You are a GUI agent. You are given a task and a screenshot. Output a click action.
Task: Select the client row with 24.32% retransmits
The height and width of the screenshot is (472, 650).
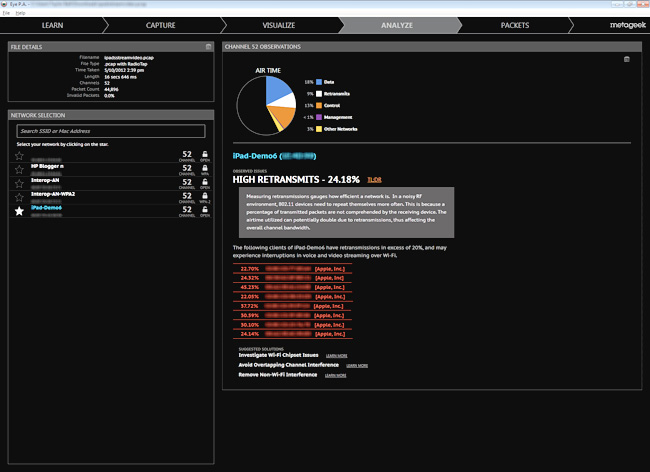pyautogui.click(x=292, y=278)
